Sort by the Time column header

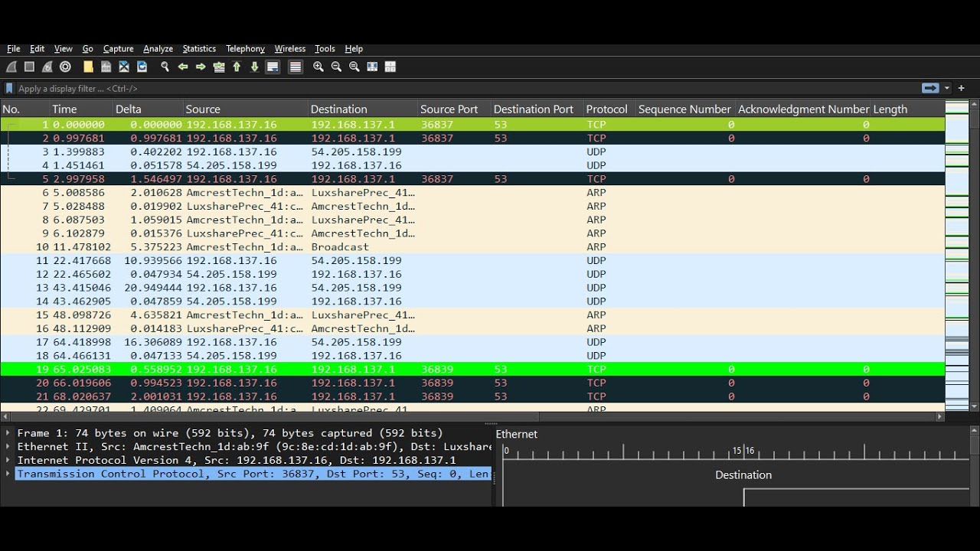click(81, 109)
